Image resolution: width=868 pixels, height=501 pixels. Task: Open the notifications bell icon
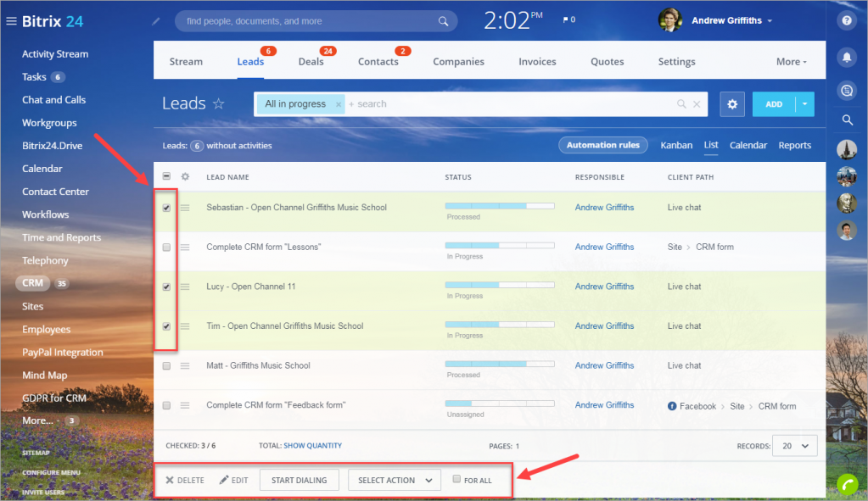[x=847, y=57]
